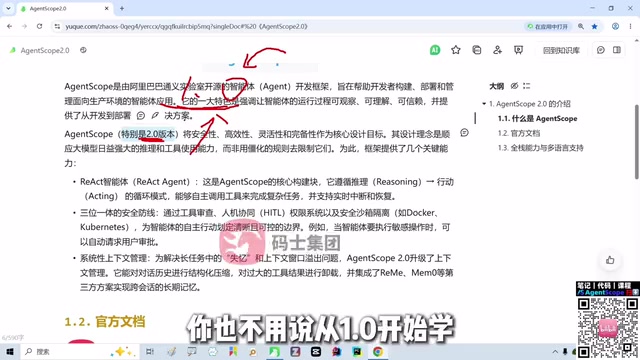
Task: Jump to outline item 1.2. 官方文档
Action: tap(519, 133)
